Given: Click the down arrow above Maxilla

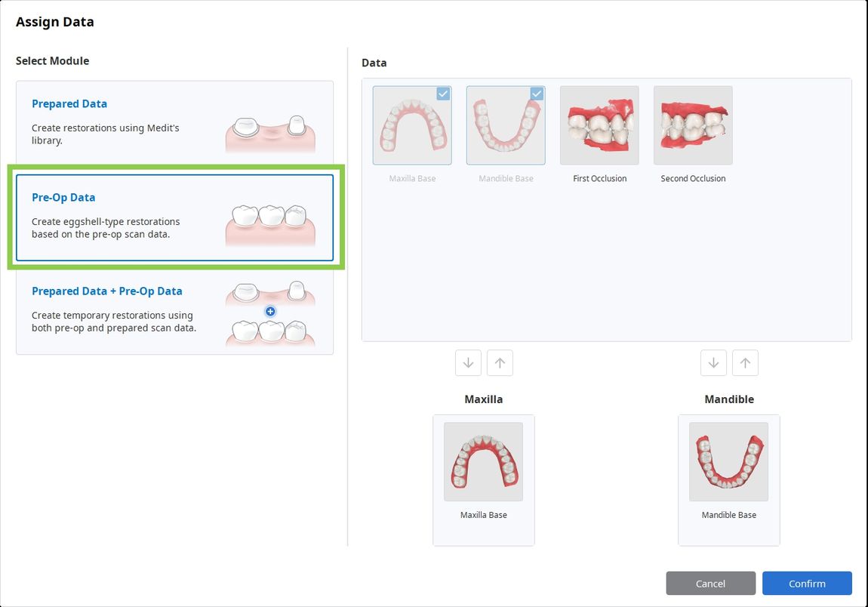Looking at the screenshot, I should click(468, 362).
